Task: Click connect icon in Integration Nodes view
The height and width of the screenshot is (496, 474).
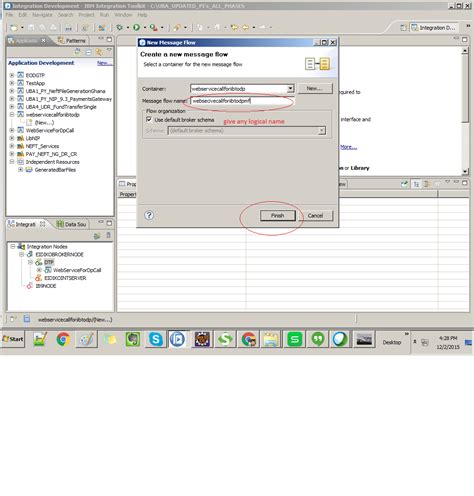Action: (97, 236)
